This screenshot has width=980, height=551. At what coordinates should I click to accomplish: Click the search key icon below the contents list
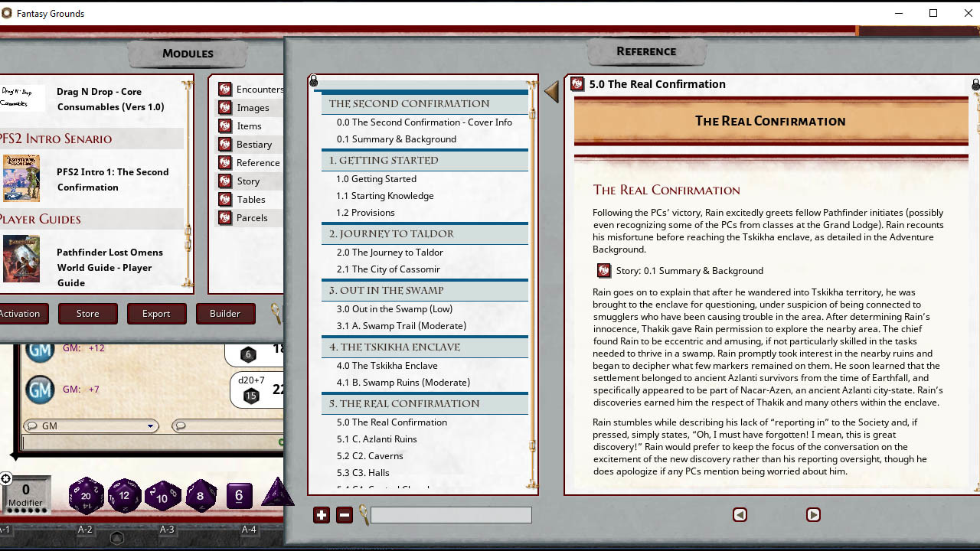point(364,515)
